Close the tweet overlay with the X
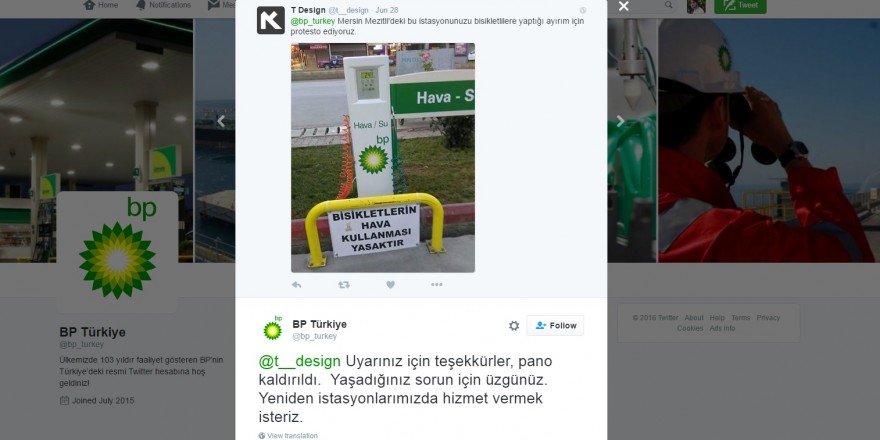Image resolution: width=880 pixels, height=440 pixels. (624, 6)
